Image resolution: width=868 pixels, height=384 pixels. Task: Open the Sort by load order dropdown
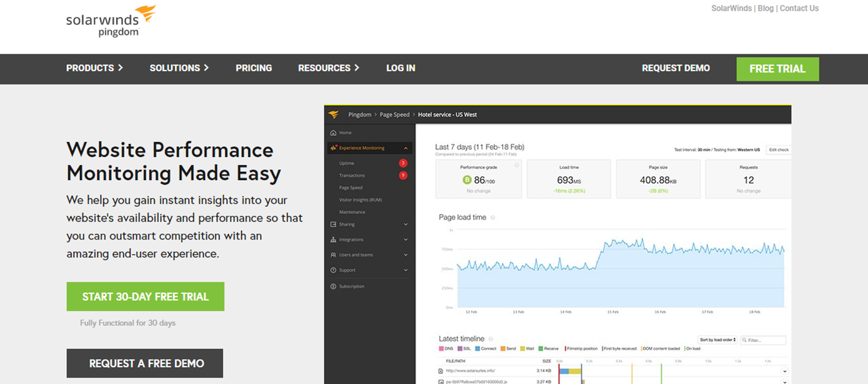click(718, 340)
